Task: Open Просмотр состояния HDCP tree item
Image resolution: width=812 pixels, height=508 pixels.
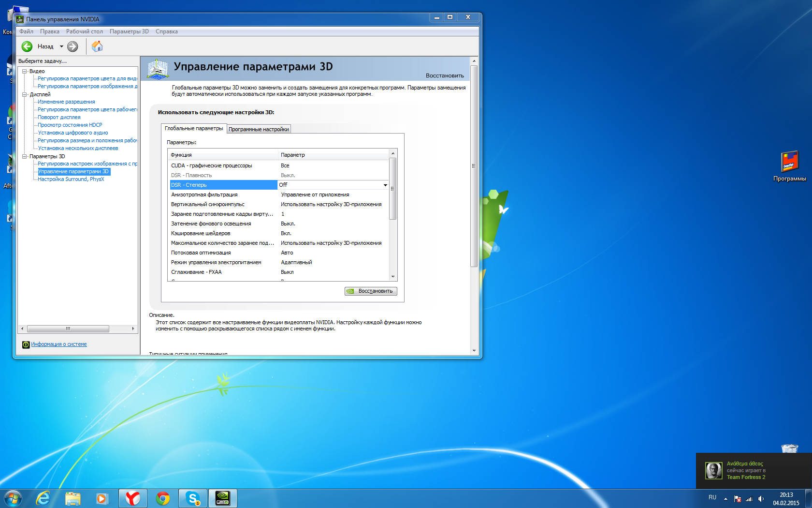Action: point(70,125)
